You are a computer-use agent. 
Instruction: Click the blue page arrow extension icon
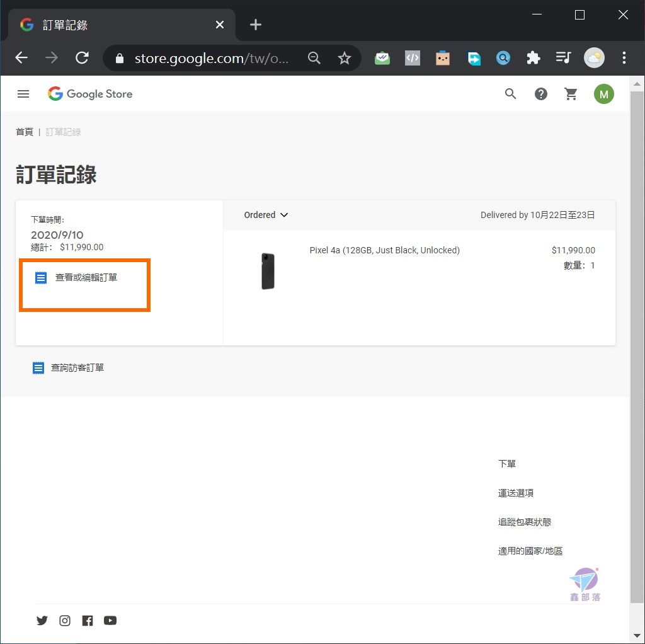474,58
